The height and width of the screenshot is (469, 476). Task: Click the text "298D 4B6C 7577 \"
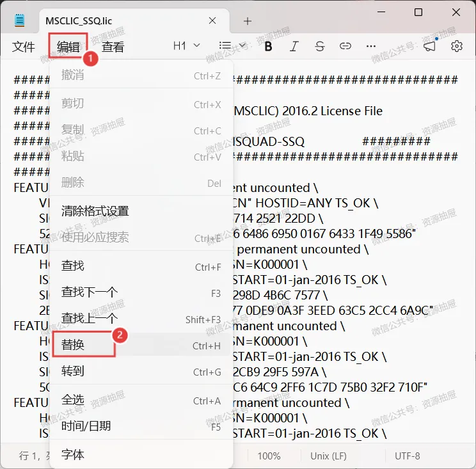tap(280, 295)
